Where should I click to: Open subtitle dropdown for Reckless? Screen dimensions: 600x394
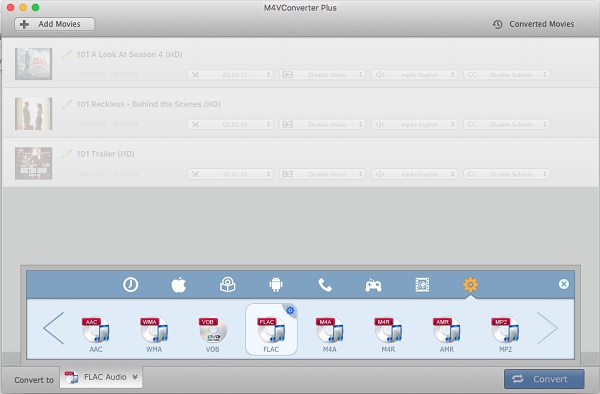coord(507,124)
